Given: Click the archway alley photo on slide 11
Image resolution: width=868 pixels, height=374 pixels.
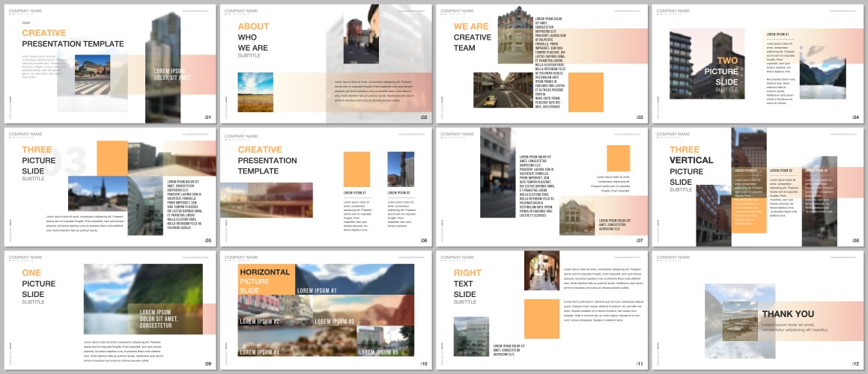Looking at the screenshot, I should point(542,269).
